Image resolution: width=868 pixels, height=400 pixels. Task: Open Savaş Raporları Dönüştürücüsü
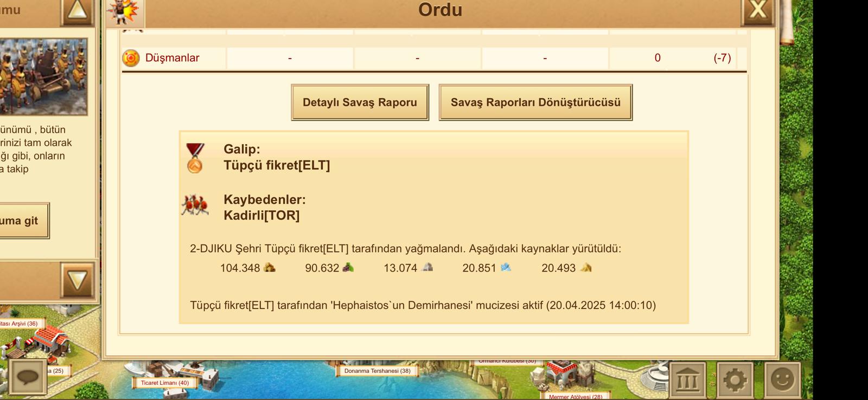click(x=535, y=102)
